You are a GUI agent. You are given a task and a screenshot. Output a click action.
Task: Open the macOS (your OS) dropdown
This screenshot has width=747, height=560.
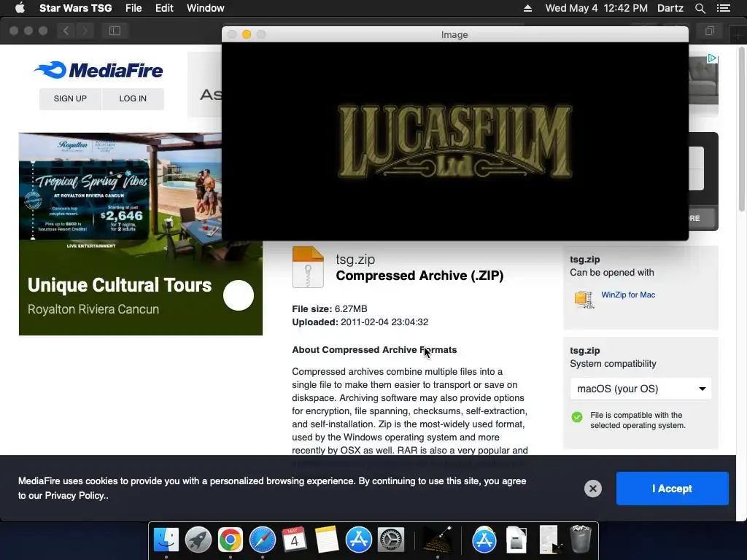pyautogui.click(x=640, y=389)
